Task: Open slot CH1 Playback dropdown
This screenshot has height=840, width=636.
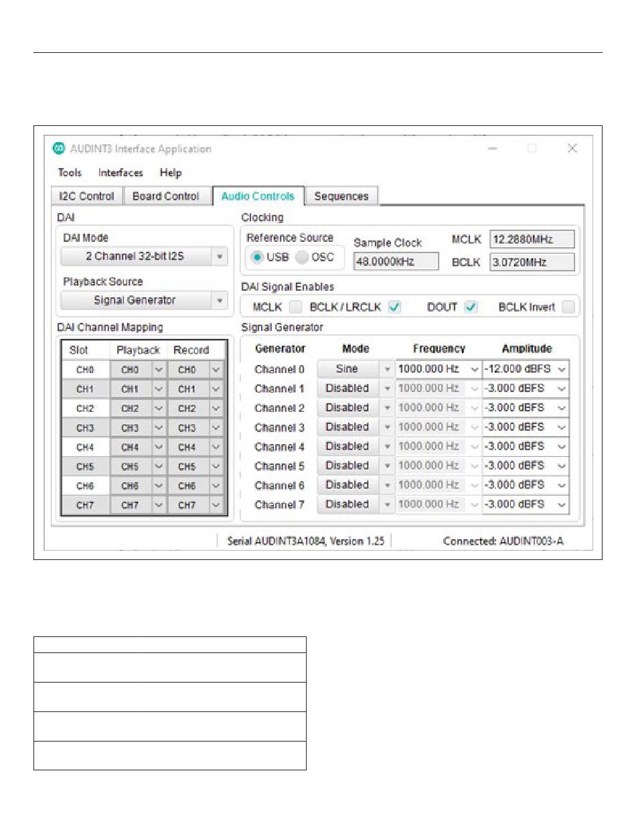Action: [158, 389]
